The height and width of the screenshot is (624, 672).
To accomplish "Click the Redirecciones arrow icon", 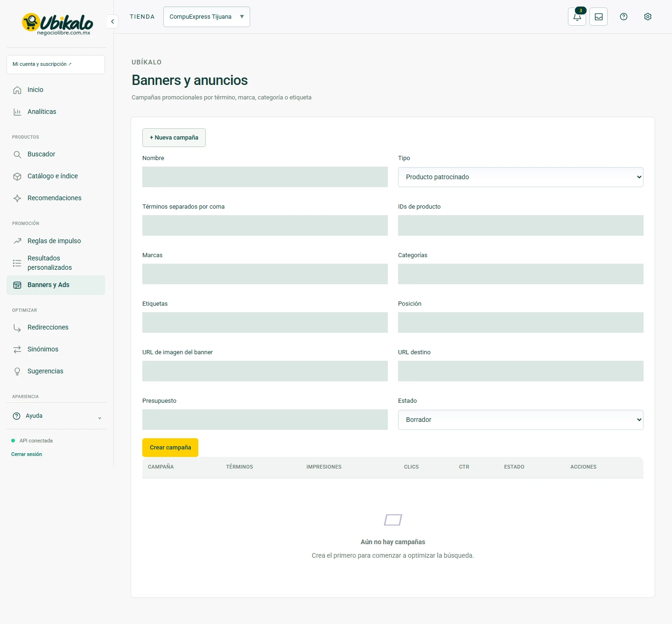I will [17, 328].
